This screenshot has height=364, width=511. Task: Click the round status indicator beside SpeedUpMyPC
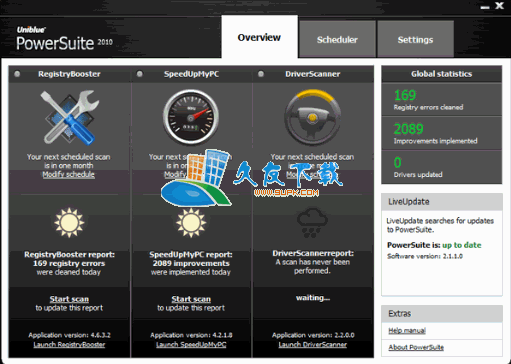click(x=140, y=74)
